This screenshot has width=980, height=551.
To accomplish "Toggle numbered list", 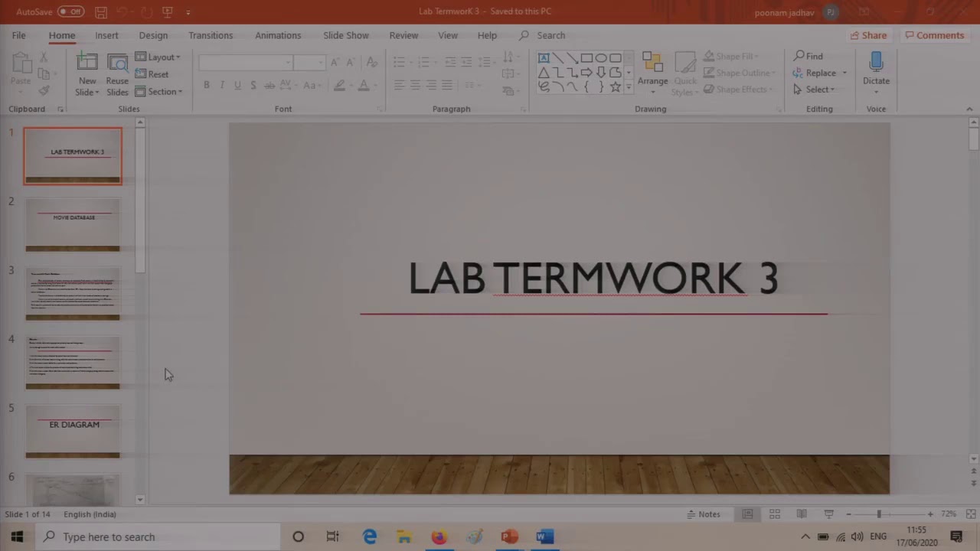I will [423, 62].
